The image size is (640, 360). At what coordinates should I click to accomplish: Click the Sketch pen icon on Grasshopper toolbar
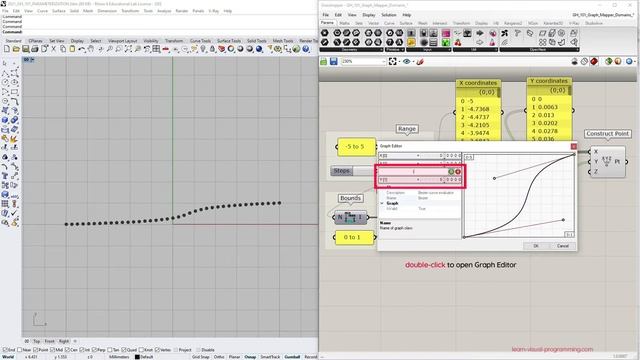tap(420, 61)
